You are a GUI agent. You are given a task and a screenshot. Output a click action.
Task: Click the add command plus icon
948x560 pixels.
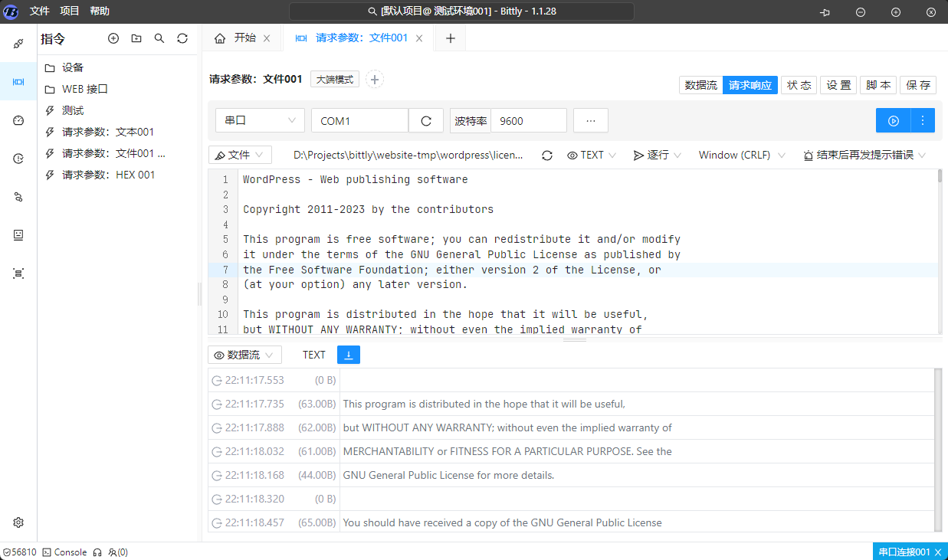113,38
